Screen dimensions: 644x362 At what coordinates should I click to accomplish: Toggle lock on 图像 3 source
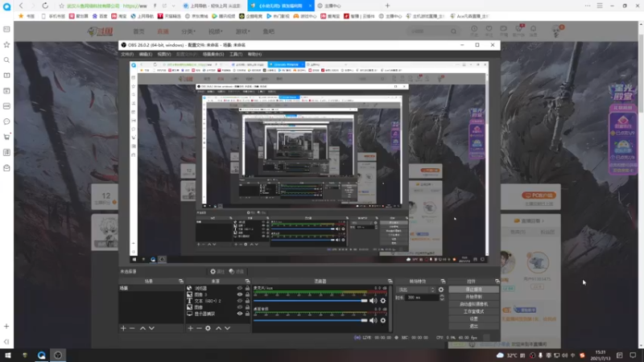[247, 294]
